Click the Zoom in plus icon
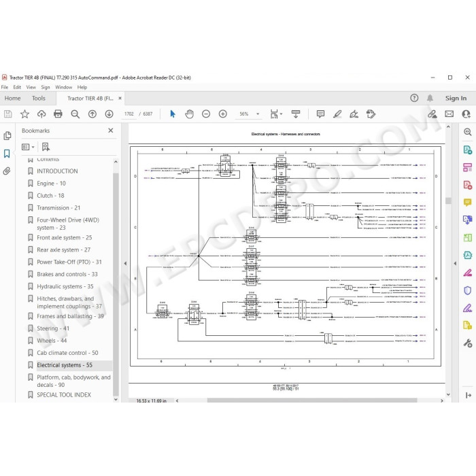 (x=223, y=114)
